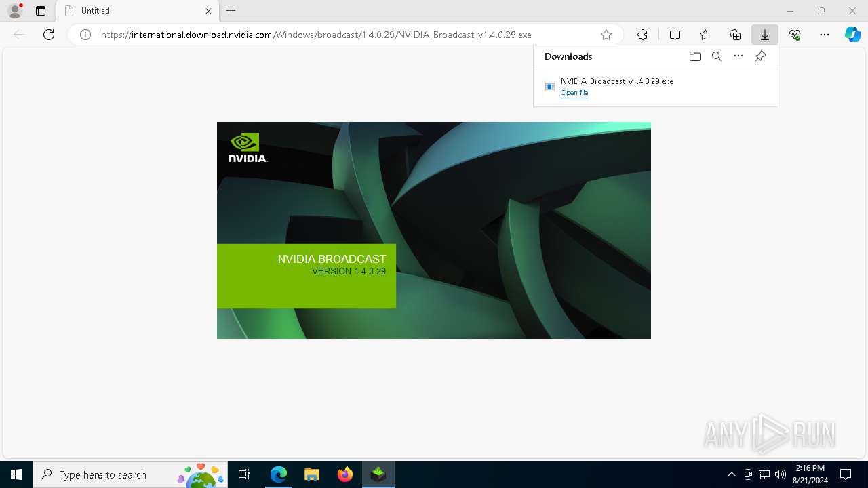Show hidden system tray icons
Screen dimensions: 868x488
pos(731,474)
